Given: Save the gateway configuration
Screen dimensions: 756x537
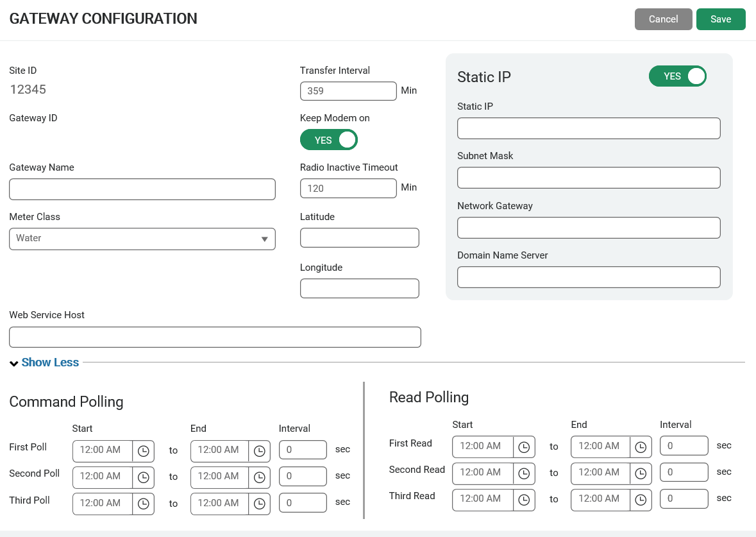Looking at the screenshot, I should [721, 19].
